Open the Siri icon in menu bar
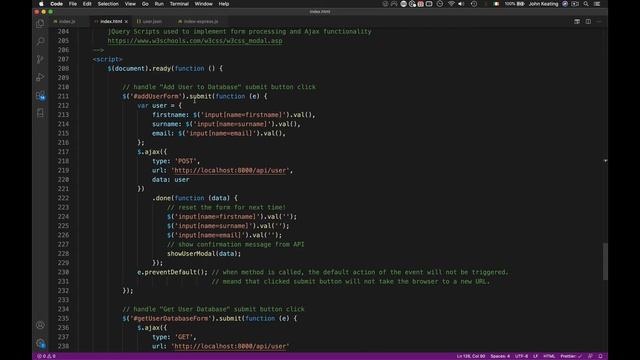640x360 pixels. click(x=565, y=4)
